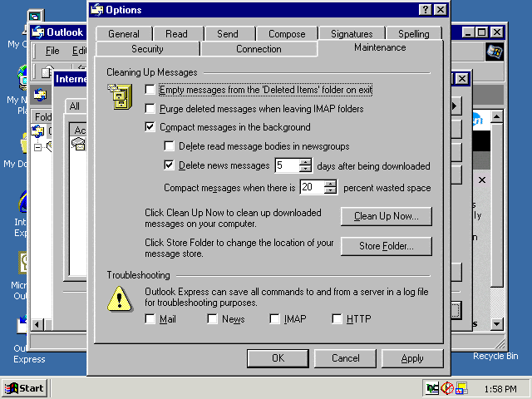The image size is (532, 399).
Task: Open the File menu in Outlook Express
Action: [52, 51]
